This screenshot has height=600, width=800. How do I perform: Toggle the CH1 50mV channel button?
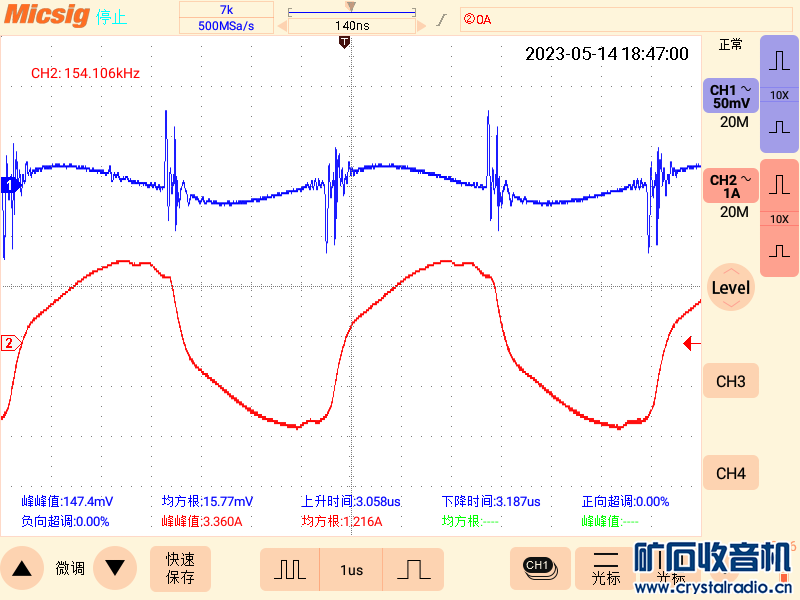point(731,96)
